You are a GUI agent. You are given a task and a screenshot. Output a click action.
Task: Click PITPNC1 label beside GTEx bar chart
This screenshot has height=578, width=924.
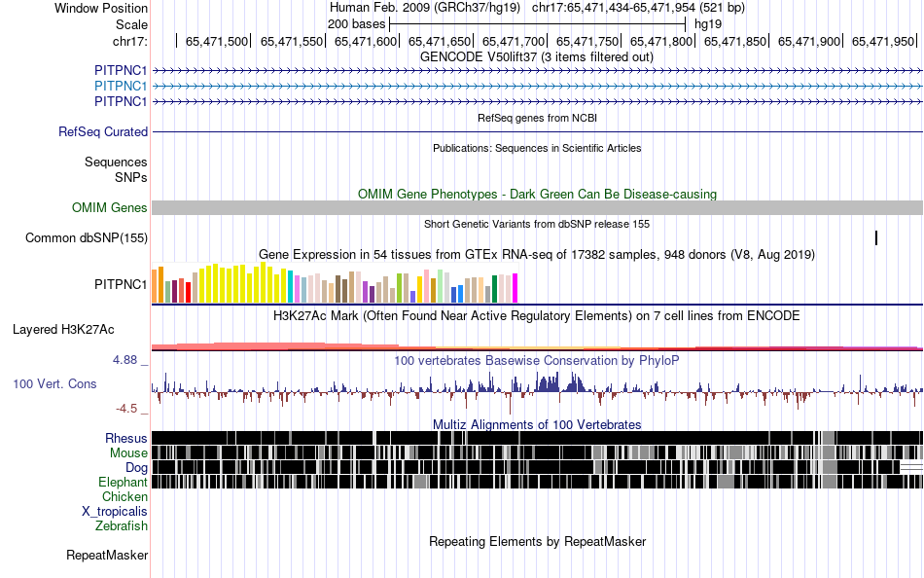pyautogui.click(x=121, y=284)
